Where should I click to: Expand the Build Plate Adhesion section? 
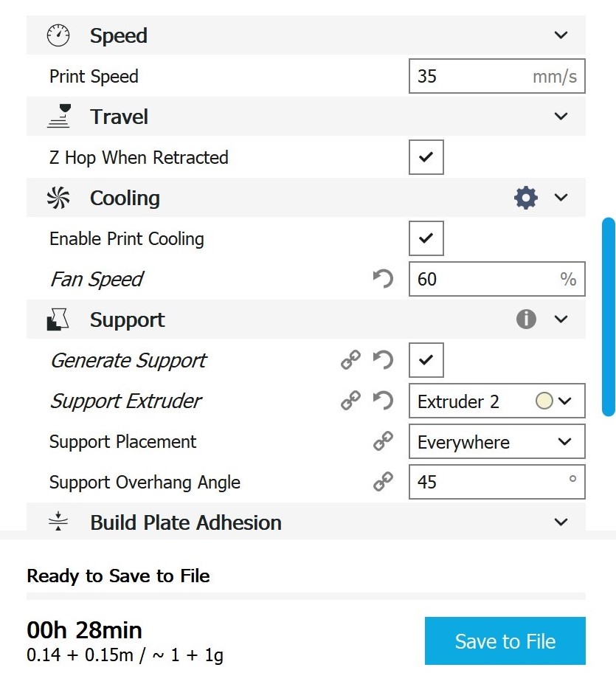click(x=561, y=522)
